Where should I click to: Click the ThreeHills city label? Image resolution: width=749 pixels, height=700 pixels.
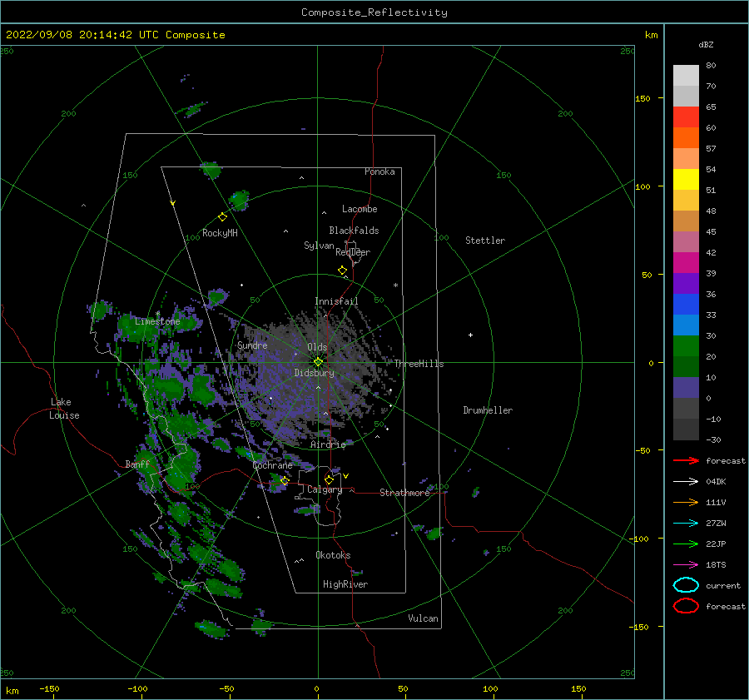pos(419,364)
